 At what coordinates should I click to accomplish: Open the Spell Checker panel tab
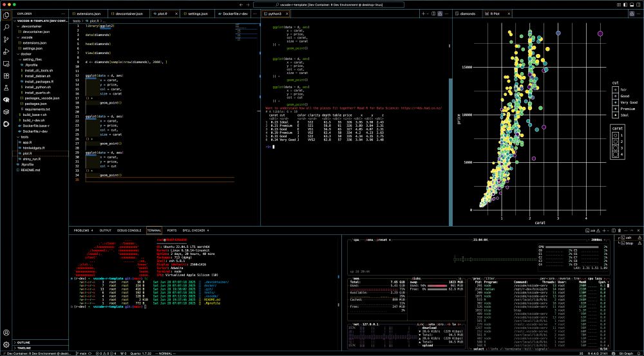pos(196,230)
